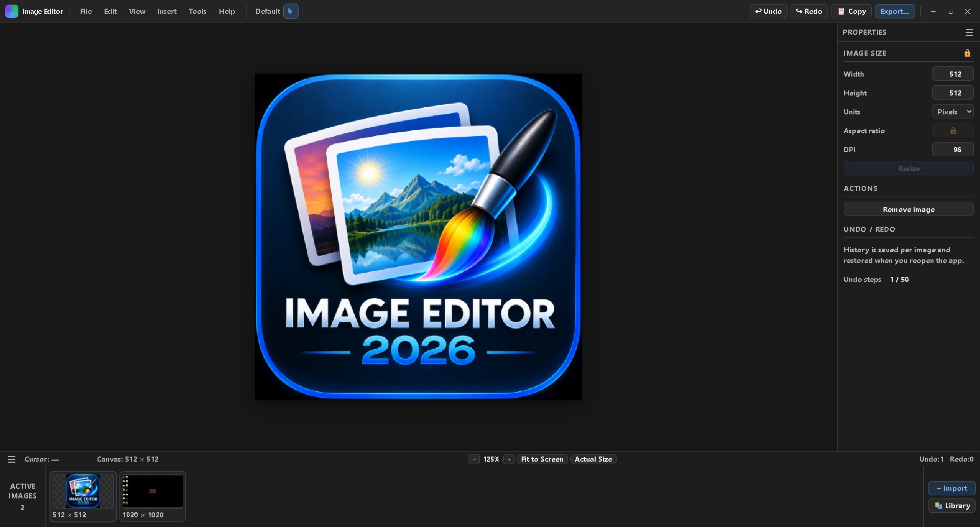The image size is (980, 527).
Task: Click the Import button
Action: click(x=951, y=488)
